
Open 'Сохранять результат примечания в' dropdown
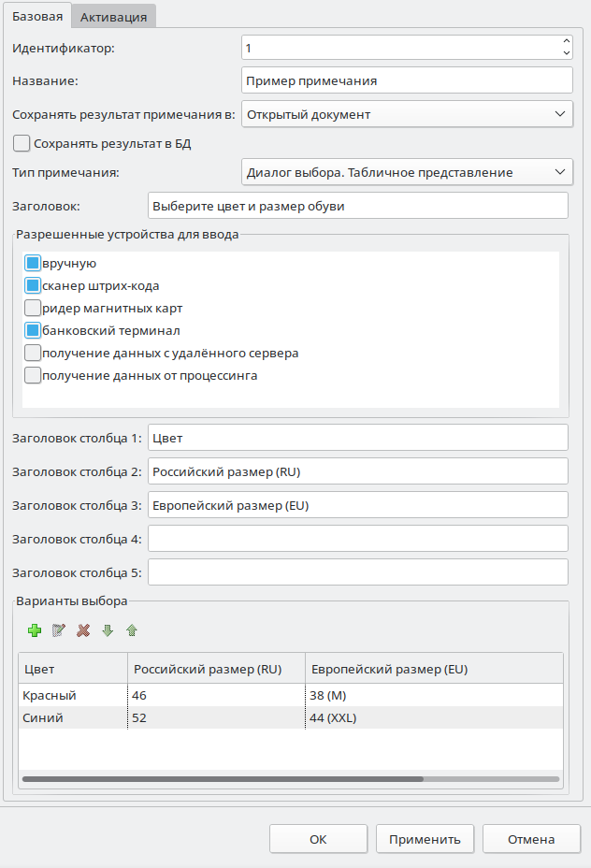(406, 114)
